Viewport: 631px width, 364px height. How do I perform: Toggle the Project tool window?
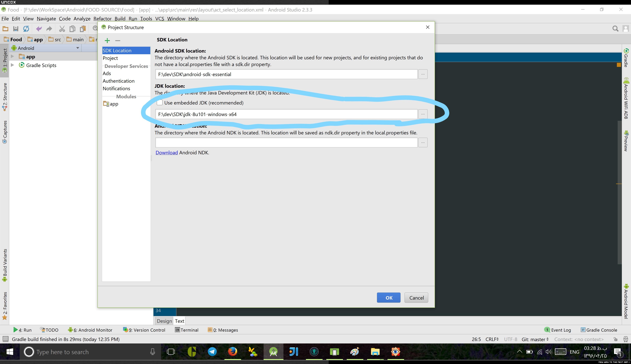(5, 60)
